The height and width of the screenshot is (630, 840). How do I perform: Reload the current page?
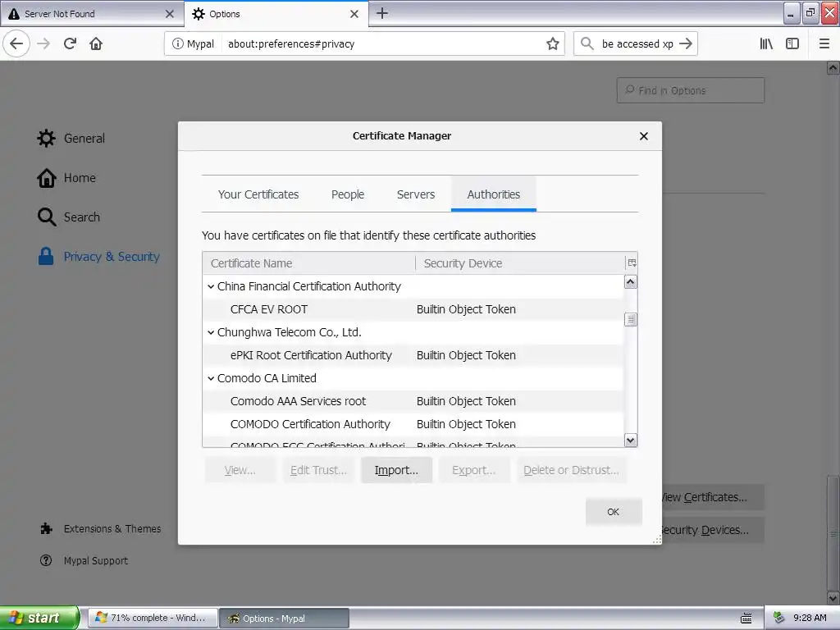(71, 43)
